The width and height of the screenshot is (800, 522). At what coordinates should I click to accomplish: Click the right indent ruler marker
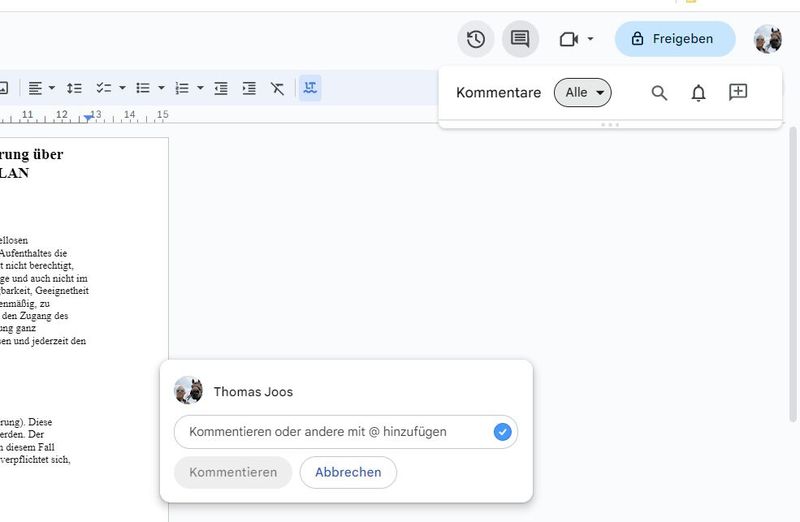point(89,118)
